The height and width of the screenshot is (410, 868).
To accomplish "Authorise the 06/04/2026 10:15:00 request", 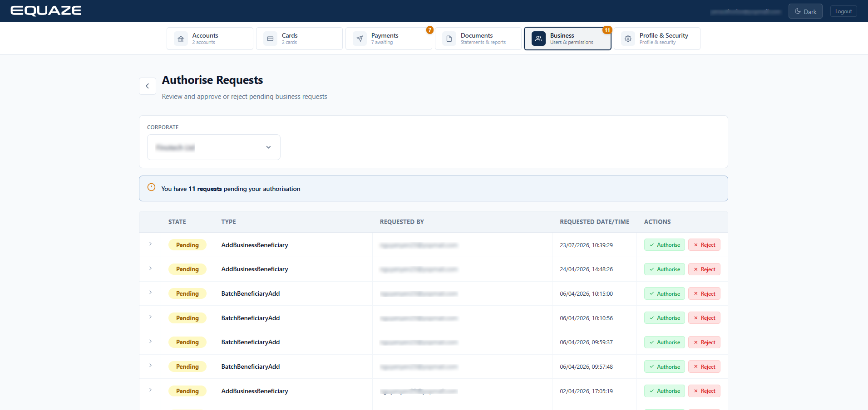I will [664, 294].
